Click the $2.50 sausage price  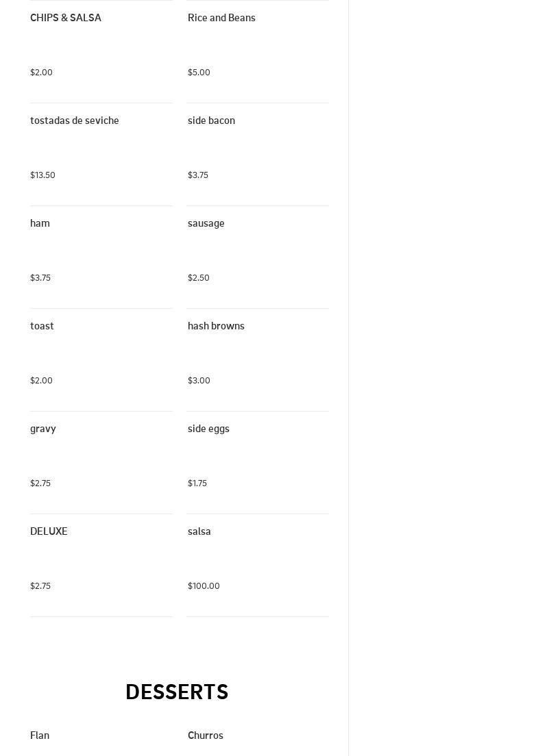pos(199,278)
